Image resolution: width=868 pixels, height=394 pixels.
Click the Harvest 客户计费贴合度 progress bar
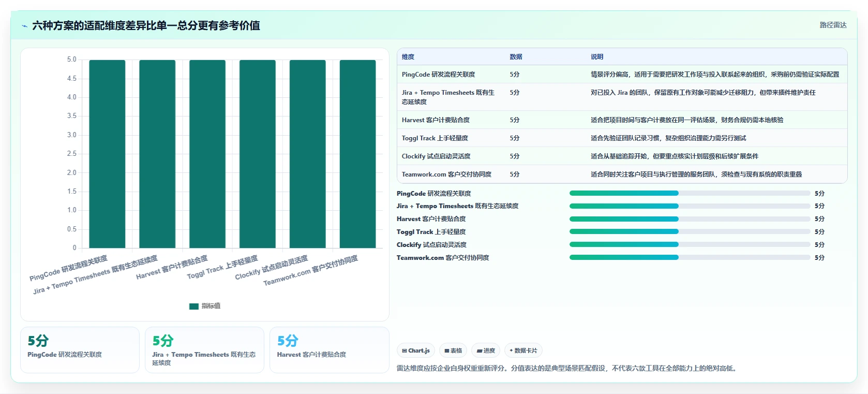pyautogui.click(x=690, y=219)
